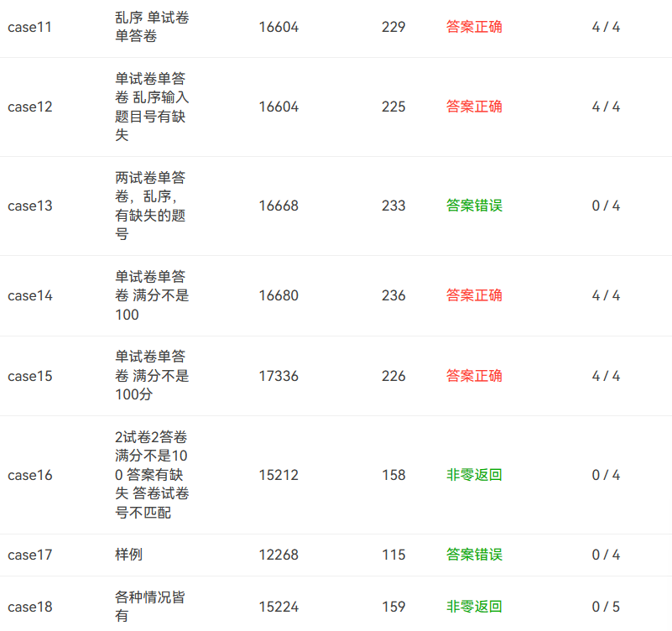
Task: Select the case11 row label
Action: 29,27
